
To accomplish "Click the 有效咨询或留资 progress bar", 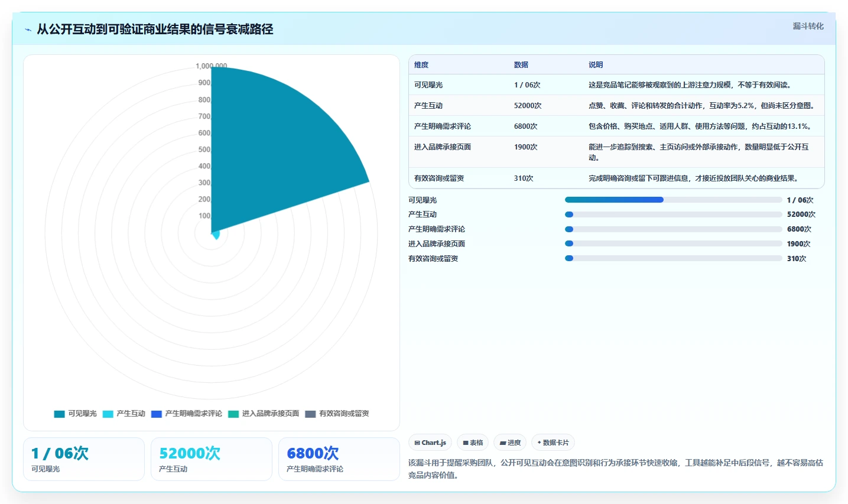I will pyautogui.click(x=674, y=258).
